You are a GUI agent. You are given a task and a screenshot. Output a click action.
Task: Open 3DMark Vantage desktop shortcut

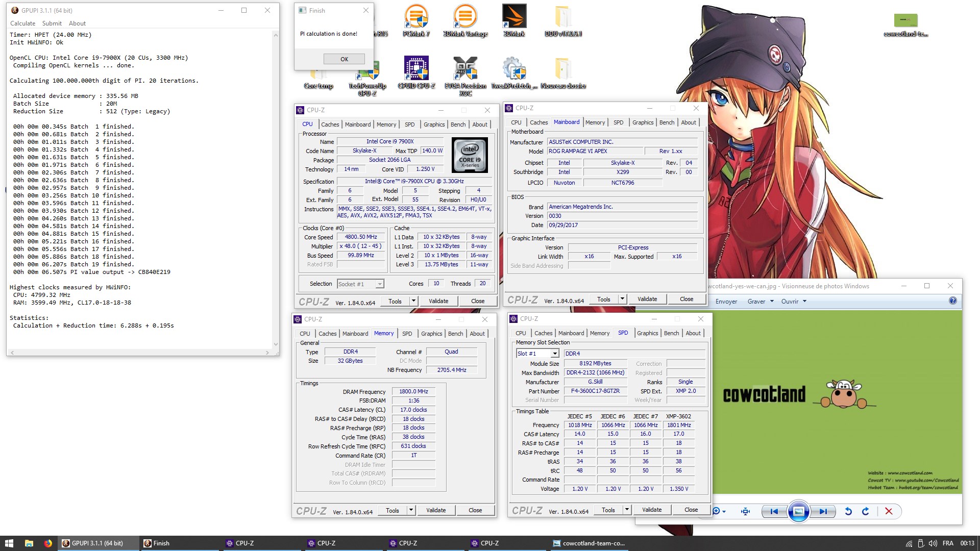(465, 20)
